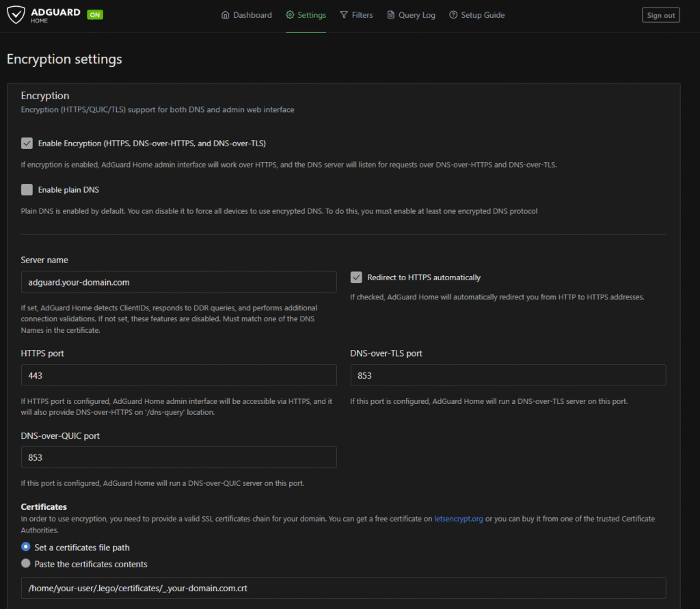700x609 pixels.
Task: Click the Filters funnel icon
Action: 344,15
